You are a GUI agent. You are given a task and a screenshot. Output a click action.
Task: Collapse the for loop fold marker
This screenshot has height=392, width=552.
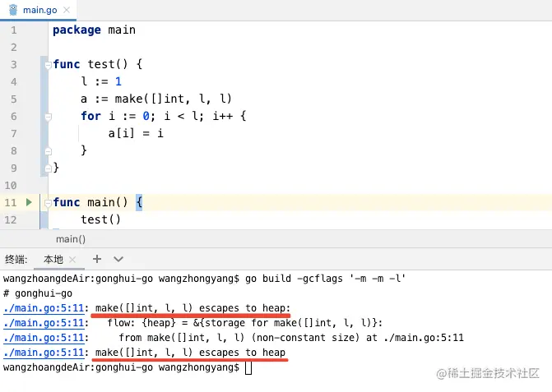(49, 117)
